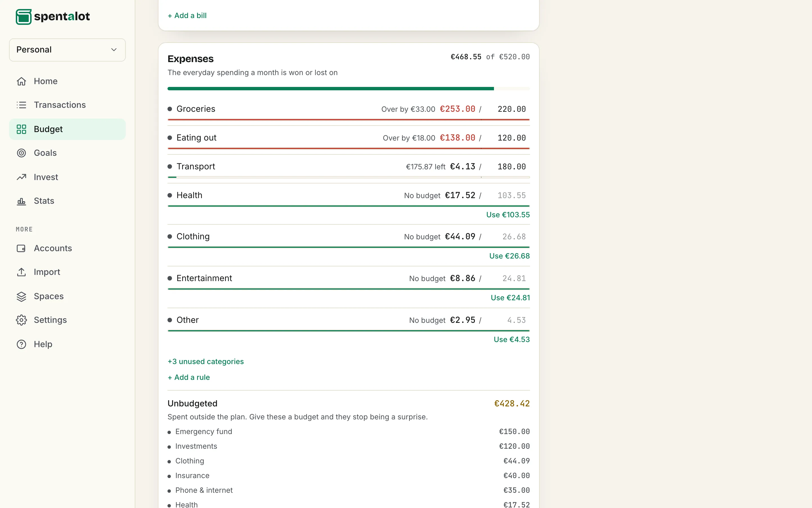
Task: Click the Goals target icon
Action: pyautogui.click(x=21, y=153)
